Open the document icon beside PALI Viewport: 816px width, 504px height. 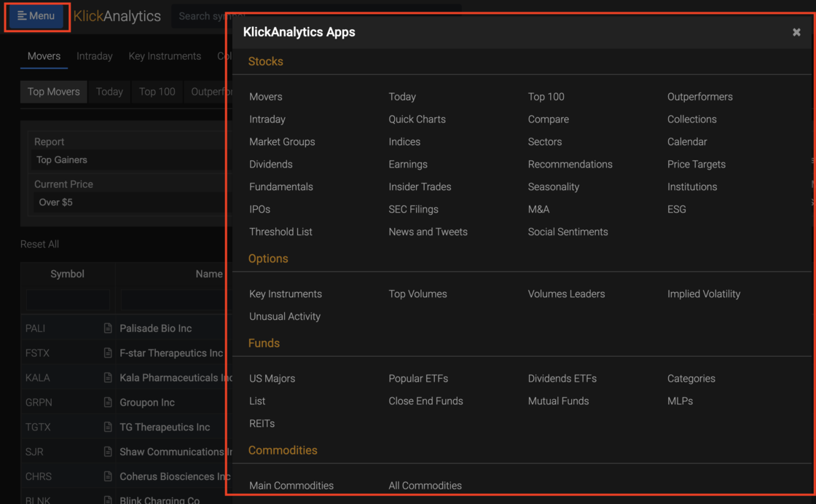[108, 328]
